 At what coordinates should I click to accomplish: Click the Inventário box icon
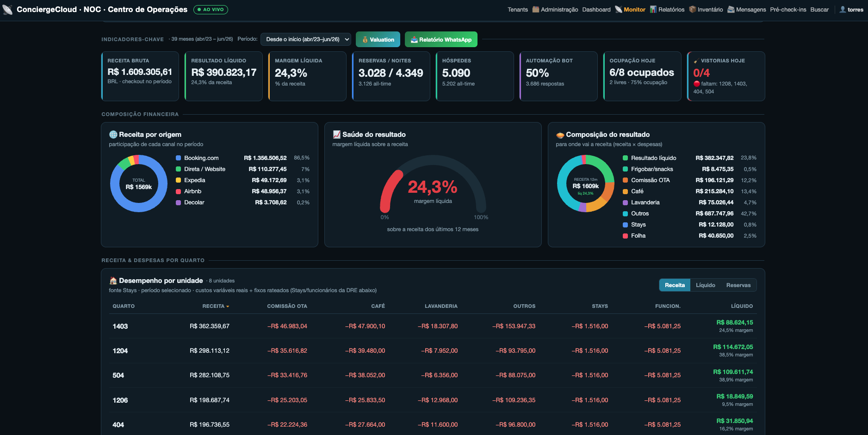pyautogui.click(x=693, y=9)
